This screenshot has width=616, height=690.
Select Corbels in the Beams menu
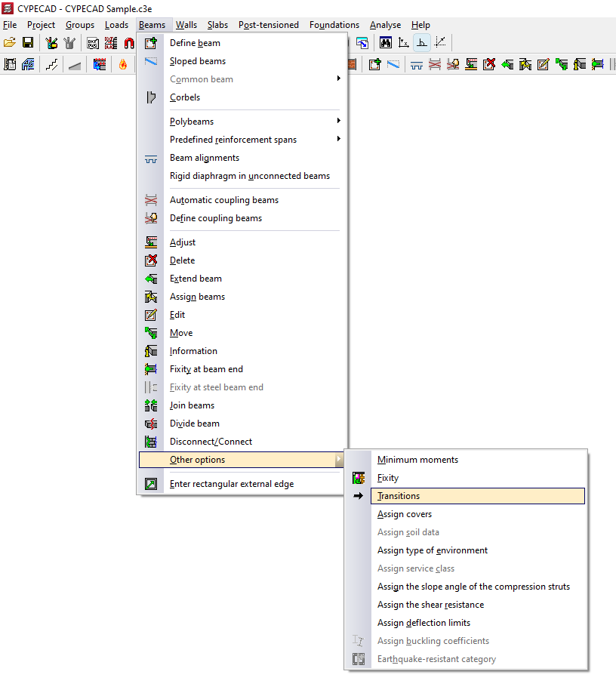point(241,97)
